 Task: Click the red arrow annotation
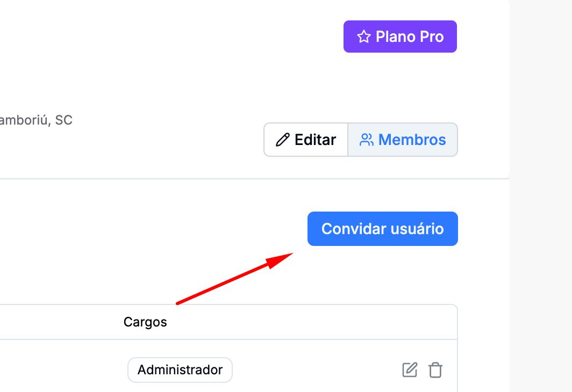(x=235, y=278)
